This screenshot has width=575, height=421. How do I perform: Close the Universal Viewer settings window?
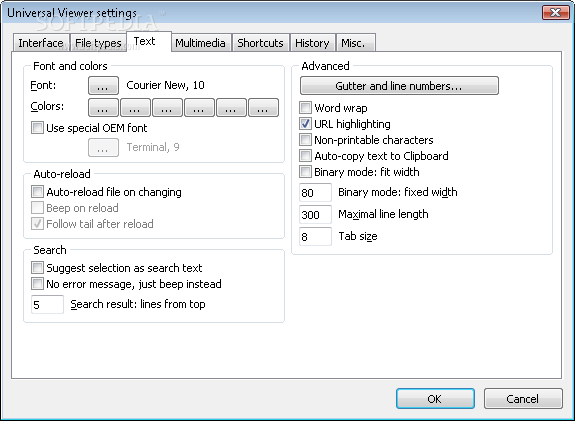click(555, 13)
